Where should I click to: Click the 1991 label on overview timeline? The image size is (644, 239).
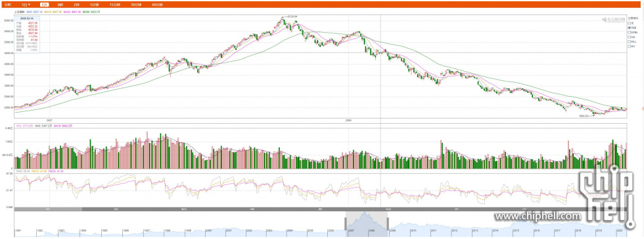(x=18, y=231)
